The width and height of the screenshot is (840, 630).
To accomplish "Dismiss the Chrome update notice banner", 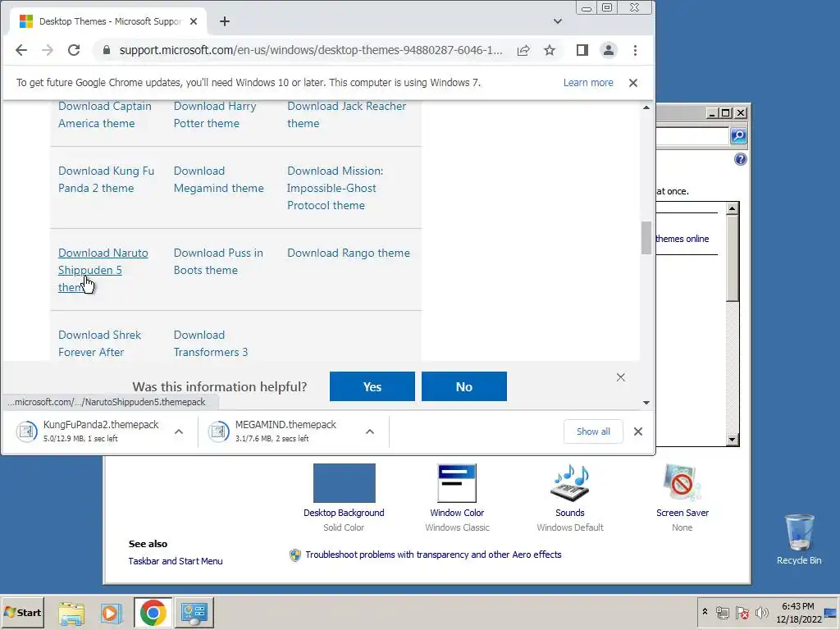I will [633, 83].
